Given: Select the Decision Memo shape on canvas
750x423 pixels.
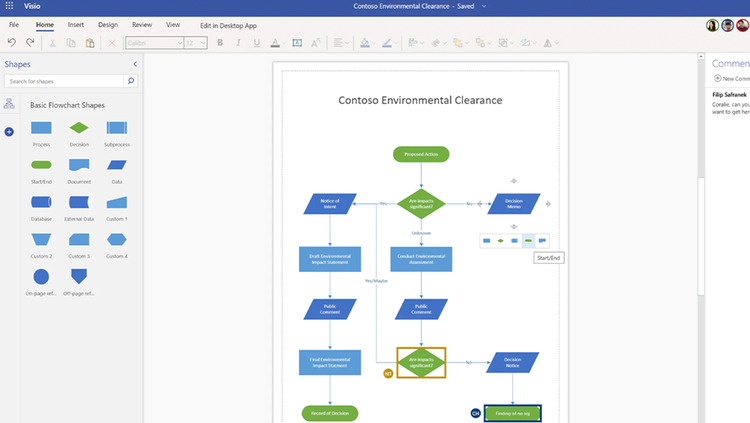Looking at the screenshot, I should pos(514,204).
